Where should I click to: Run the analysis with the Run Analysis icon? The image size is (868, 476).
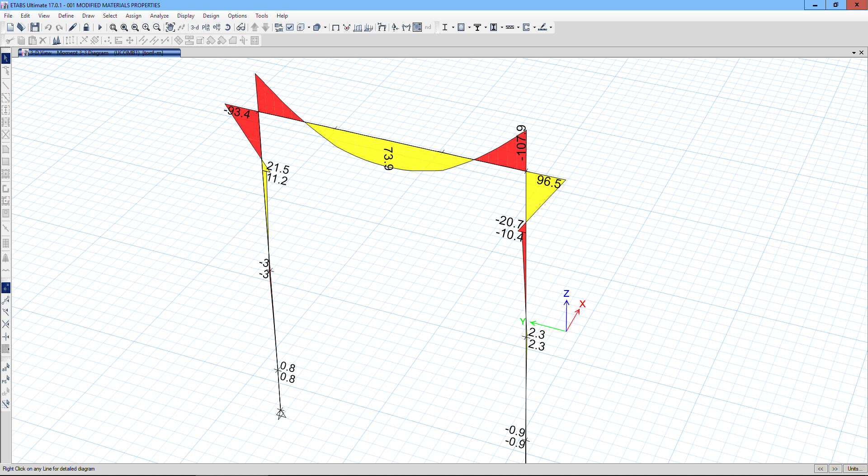[x=100, y=27]
